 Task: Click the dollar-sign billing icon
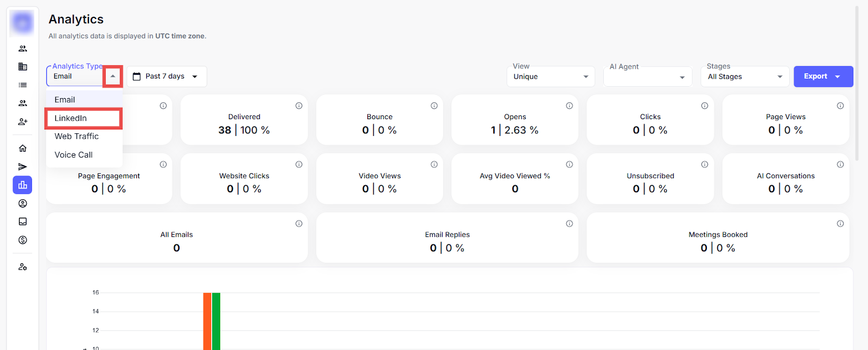[23, 240]
